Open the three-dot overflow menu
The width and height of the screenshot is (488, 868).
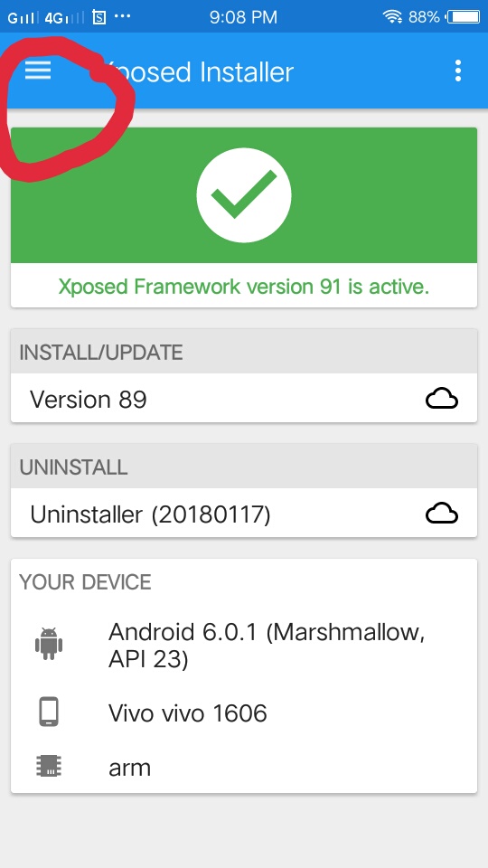click(457, 71)
